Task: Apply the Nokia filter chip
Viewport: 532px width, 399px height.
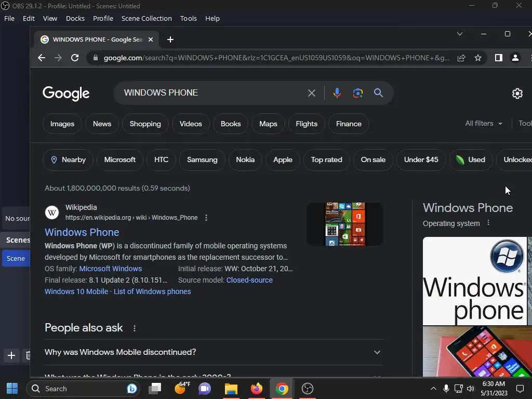Action: pyautogui.click(x=245, y=160)
